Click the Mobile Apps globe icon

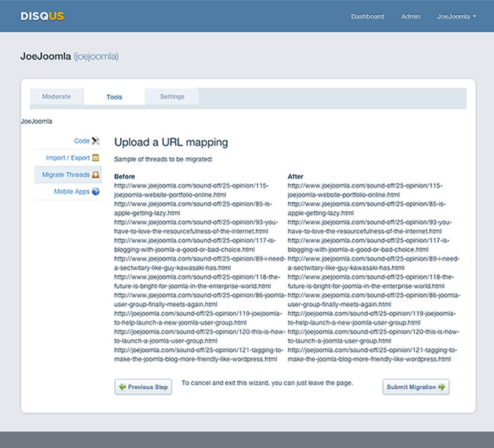tap(95, 192)
